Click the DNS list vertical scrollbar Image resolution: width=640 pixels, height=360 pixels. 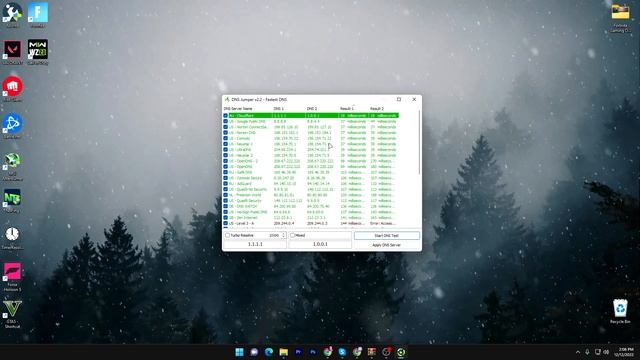point(419,142)
